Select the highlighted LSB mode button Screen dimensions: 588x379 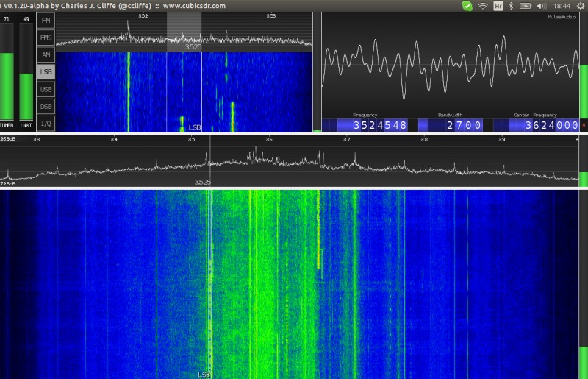(46, 71)
